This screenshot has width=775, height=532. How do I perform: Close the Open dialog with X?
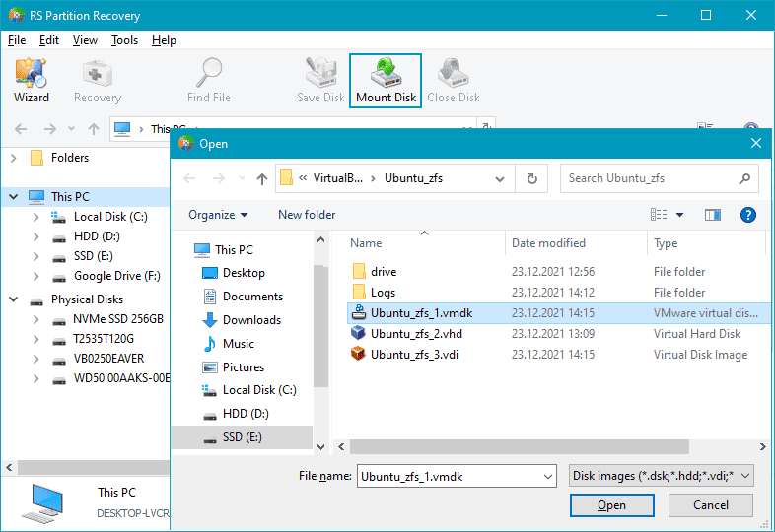[x=755, y=143]
